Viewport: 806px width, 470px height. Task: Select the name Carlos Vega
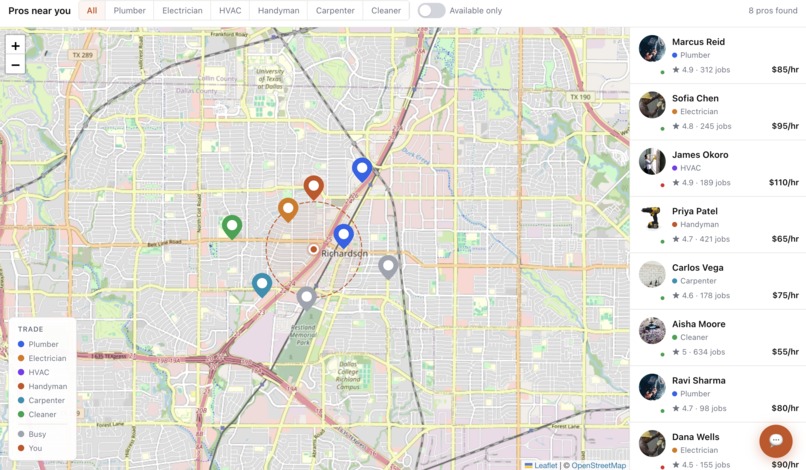(698, 268)
